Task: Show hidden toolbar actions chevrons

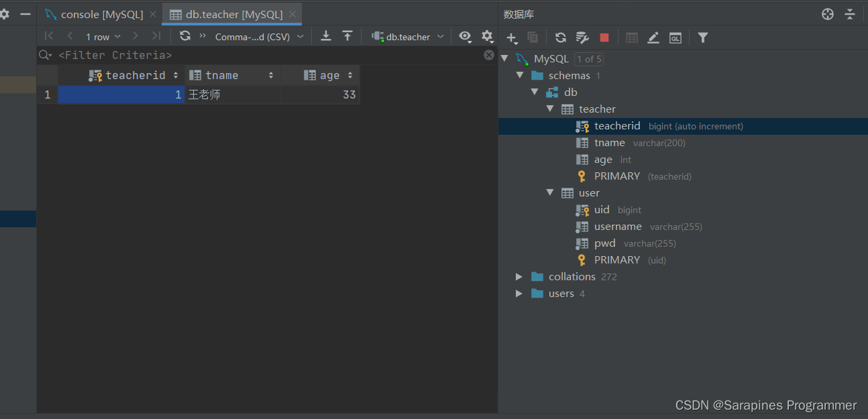Action: pos(203,36)
